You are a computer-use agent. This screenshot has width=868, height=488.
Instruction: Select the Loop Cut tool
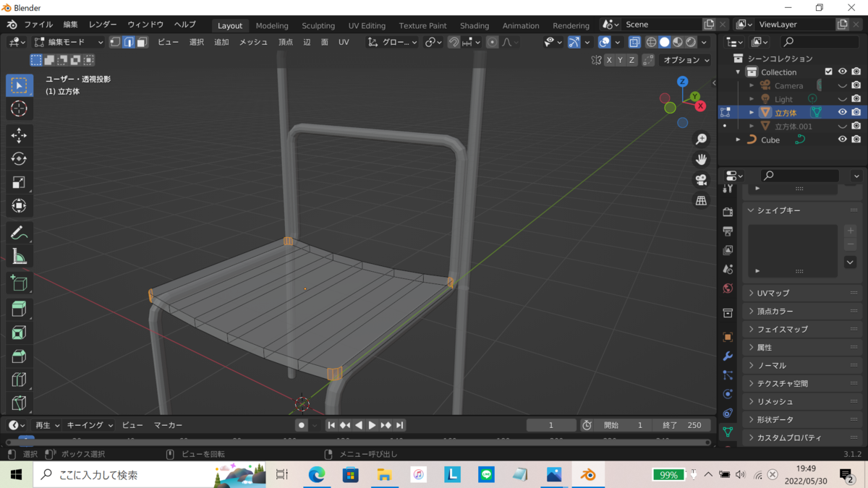tap(20, 380)
